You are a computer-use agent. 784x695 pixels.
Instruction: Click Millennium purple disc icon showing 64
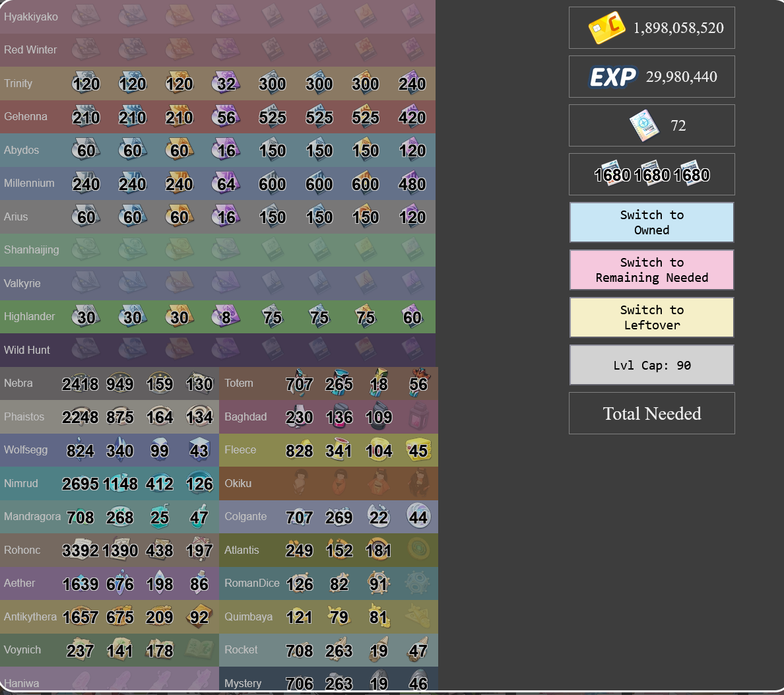tap(226, 183)
